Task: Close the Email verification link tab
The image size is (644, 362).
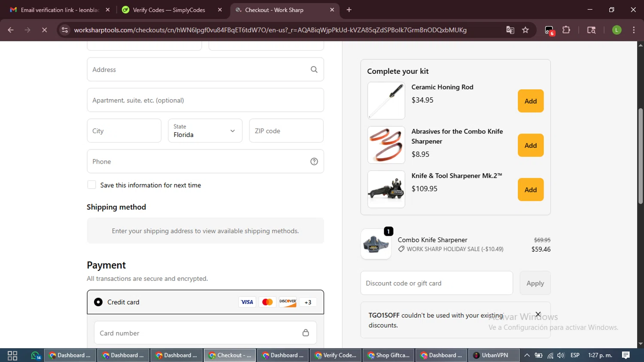Action: click(108, 10)
